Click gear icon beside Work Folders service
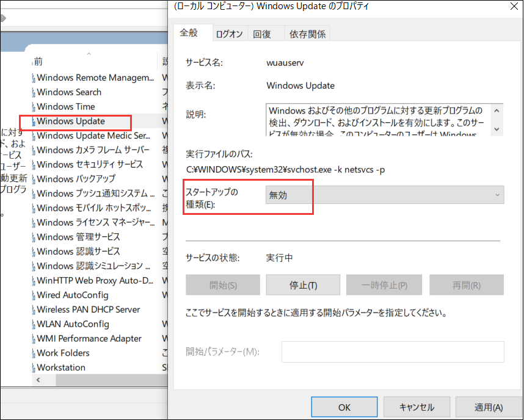Image resolution: width=524 pixels, height=420 pixels. point(34,353)
